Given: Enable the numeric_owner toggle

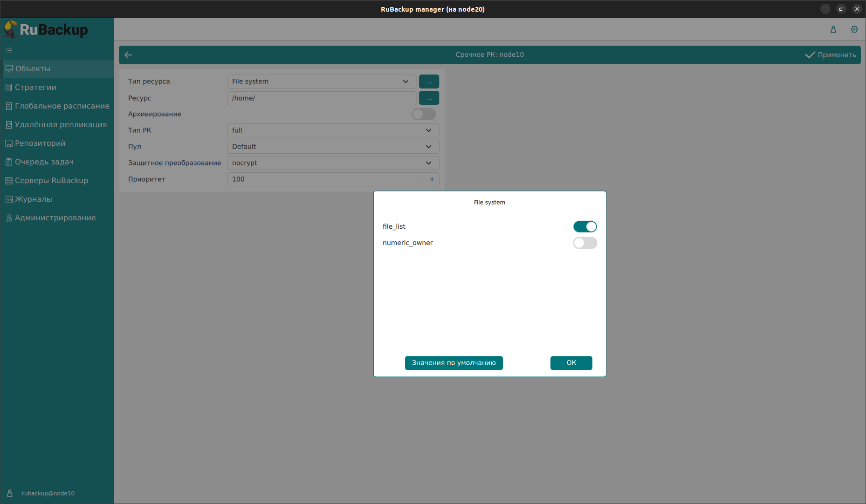Looking at the screenshot, I should coord(584,243).
